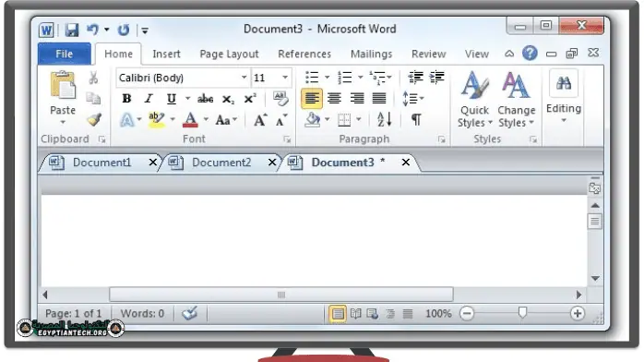644x362 pixels.
Task: Minimize the ribbon with caret icon
Action: 509,54
